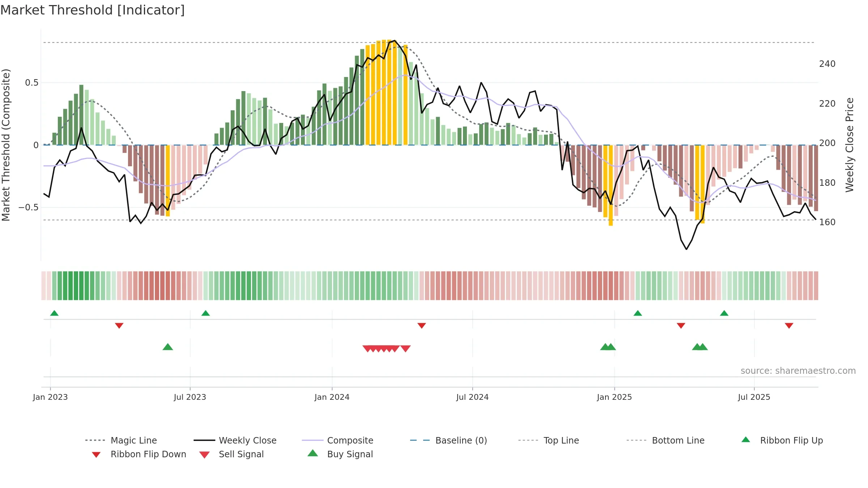Image resolution: width=868 pixels, height=488 pixels.
Task: Click the −0.5 left axis tick label
Action: coord(28,207)
